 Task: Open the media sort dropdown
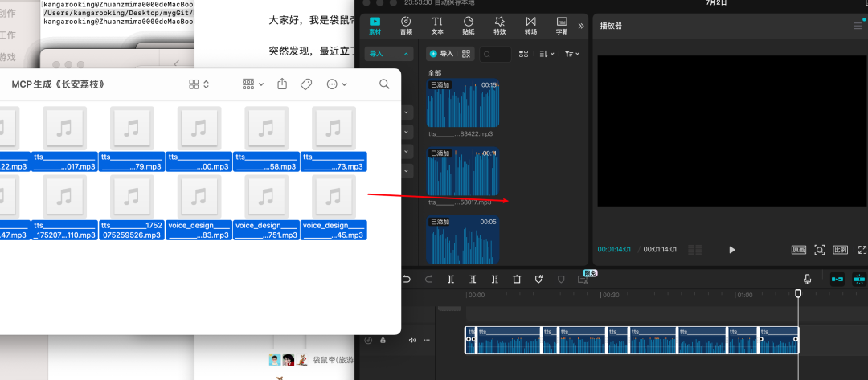pyautogui.click(x=547, y=54)
